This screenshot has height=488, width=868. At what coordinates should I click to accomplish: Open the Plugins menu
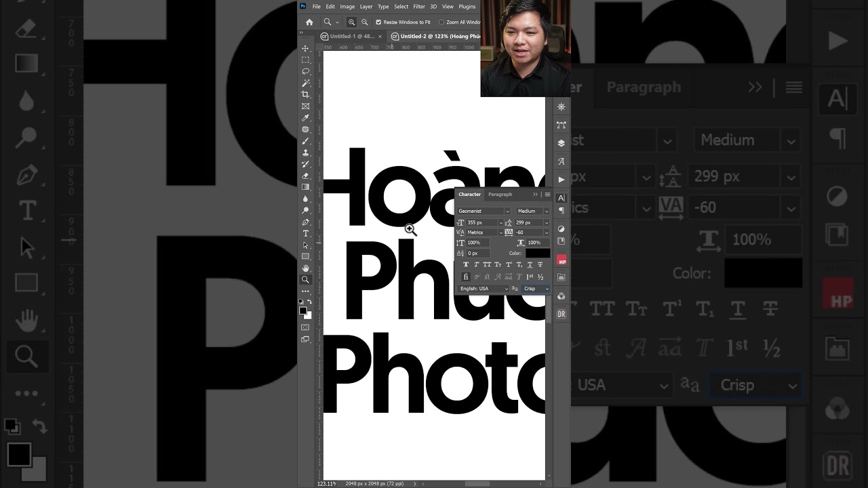[x=467, y=6]
